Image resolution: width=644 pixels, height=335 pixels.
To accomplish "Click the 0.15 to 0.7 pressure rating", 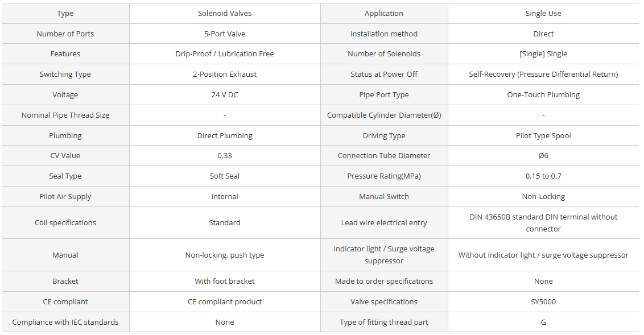I will pos(543,176).
